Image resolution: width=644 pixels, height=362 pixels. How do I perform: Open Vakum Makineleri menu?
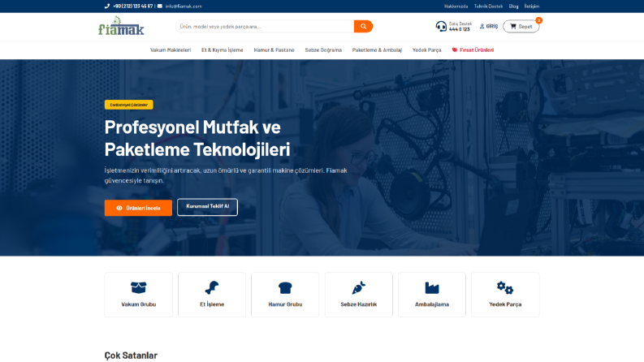(171, 50)
